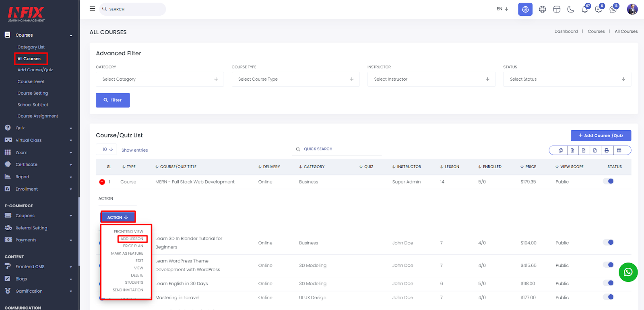This screenshot has height=310, width=644.
Task: Open the column visibility icon
Action: pyautogui.click(x=619, y=150)
